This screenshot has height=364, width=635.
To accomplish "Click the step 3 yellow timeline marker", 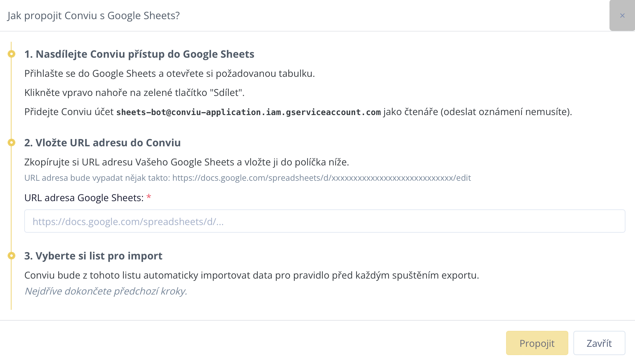I will pos(11,256).
